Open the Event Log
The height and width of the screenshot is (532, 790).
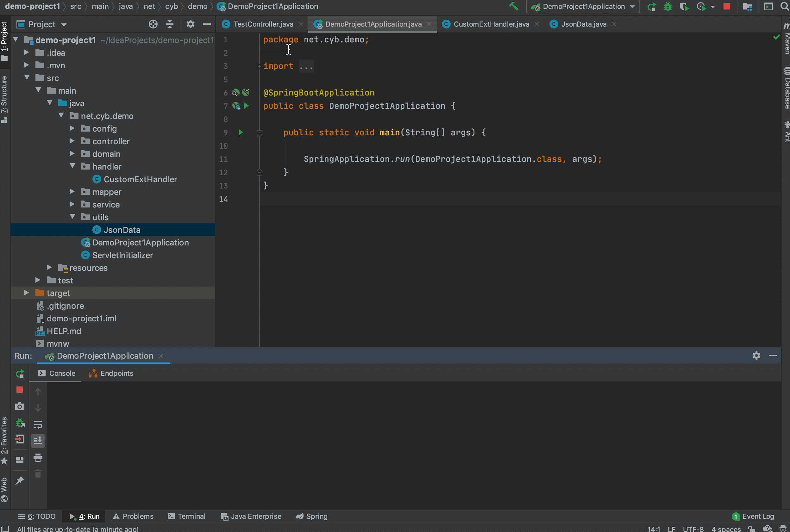click(x=753, y=516)
